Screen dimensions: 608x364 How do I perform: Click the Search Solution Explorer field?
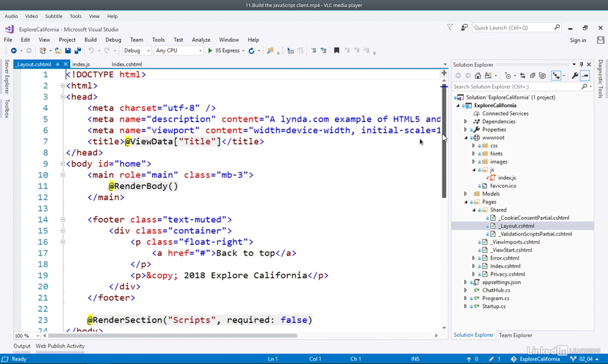click(523, 86)
